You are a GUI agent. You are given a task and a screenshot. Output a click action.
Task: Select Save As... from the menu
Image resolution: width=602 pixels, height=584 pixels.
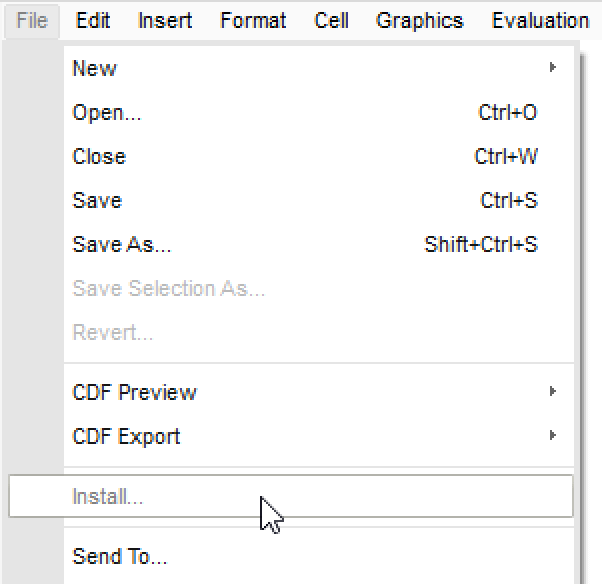click(x=122, y=245)
